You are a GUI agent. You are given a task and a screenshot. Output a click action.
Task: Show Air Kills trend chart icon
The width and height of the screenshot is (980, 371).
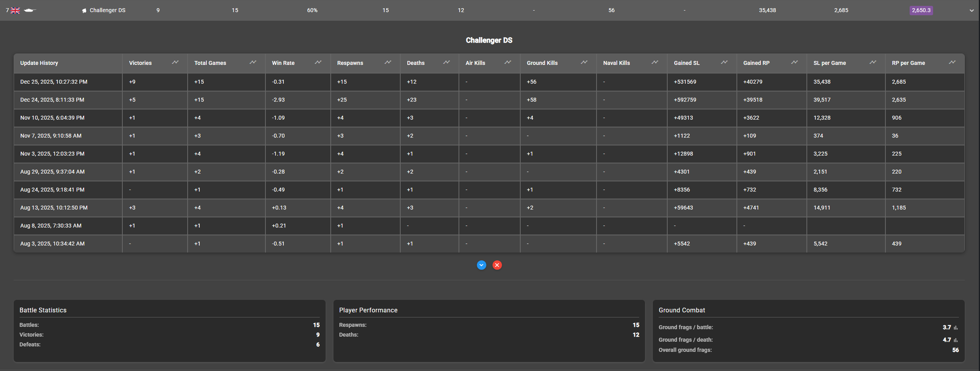(x=508, y=63)
